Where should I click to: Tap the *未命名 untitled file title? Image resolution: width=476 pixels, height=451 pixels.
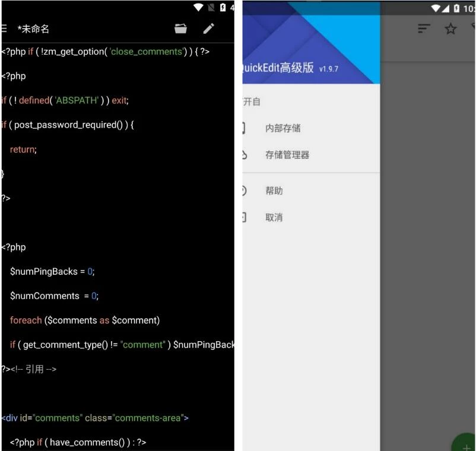34,28
